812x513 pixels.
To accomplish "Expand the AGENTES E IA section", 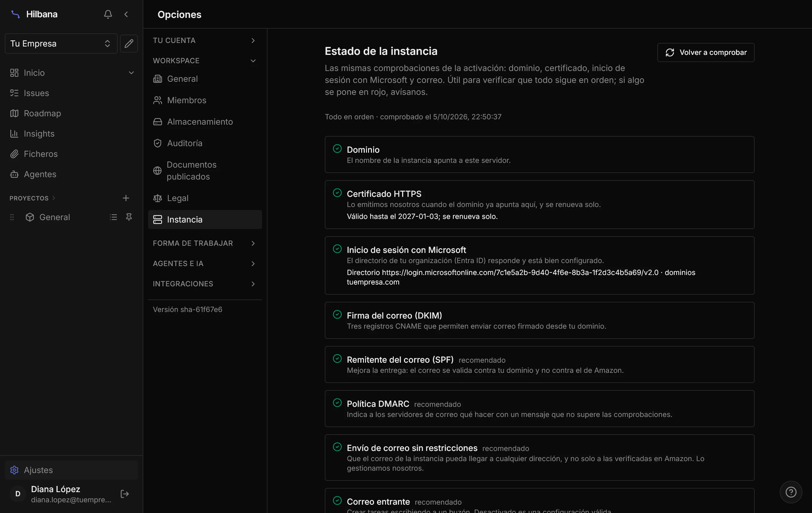I will click(205, 263).
